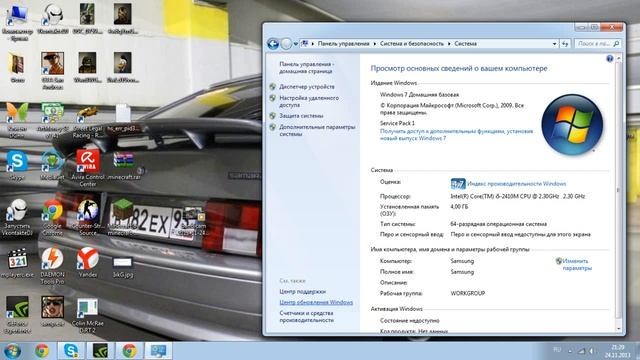Refresh the System control panel page
Viewport: 640px width, 360px height.
565,44
